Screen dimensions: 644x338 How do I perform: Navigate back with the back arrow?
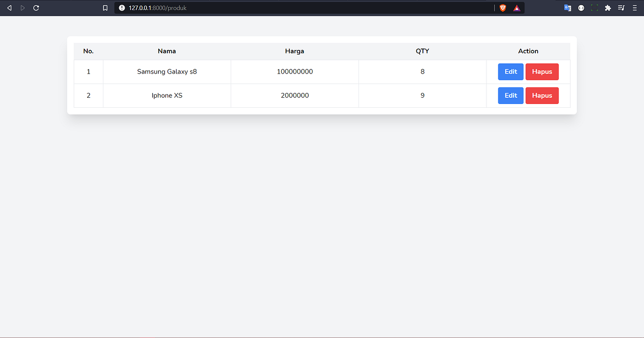point(9,8)
